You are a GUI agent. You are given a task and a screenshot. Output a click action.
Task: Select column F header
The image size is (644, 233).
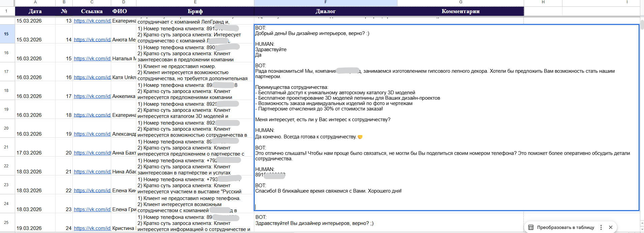326,2
